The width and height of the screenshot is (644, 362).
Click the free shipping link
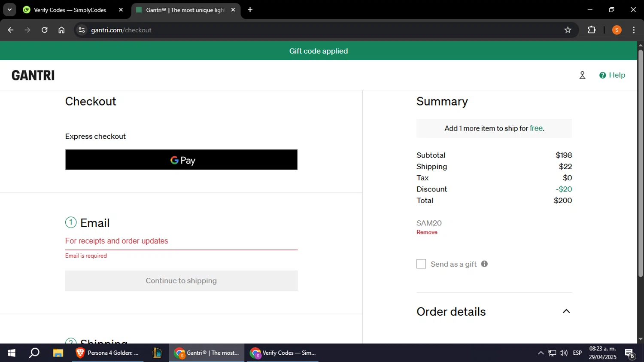[536, 128]
